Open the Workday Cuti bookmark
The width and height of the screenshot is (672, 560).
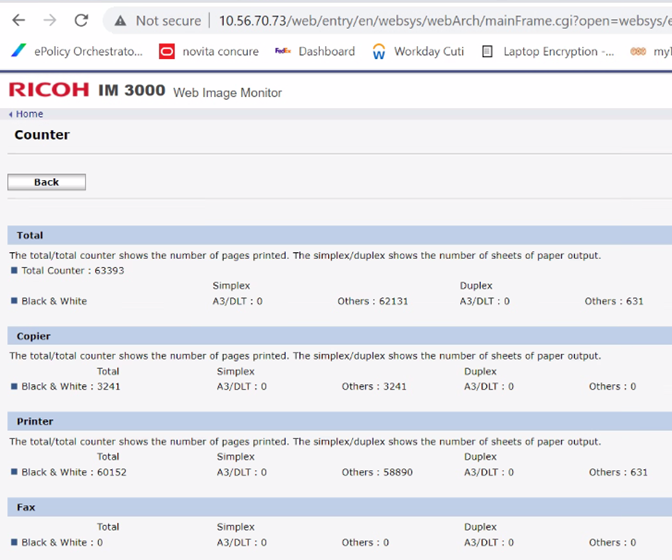[418, 51]
